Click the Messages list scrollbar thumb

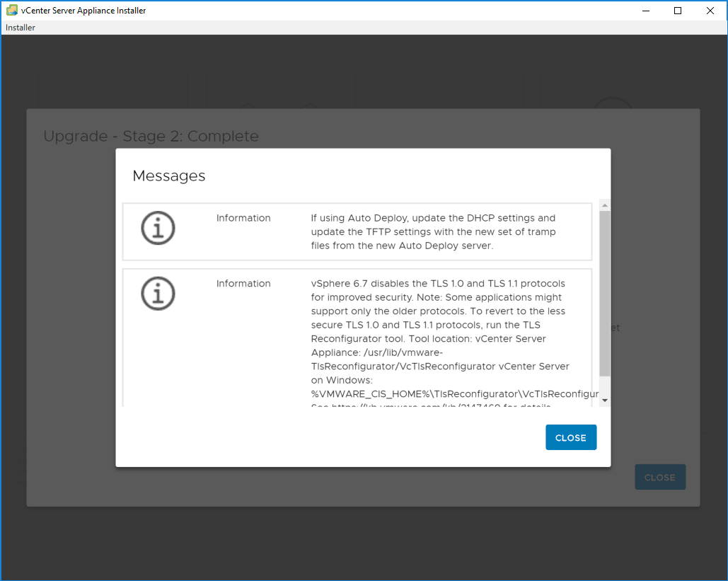(x=604, y=294)
